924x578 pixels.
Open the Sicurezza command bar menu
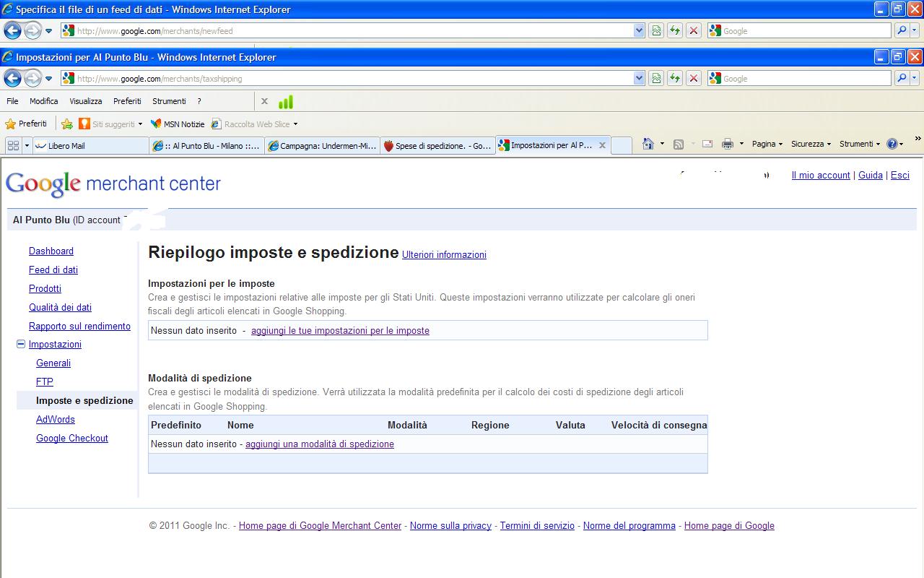point(811,144)
